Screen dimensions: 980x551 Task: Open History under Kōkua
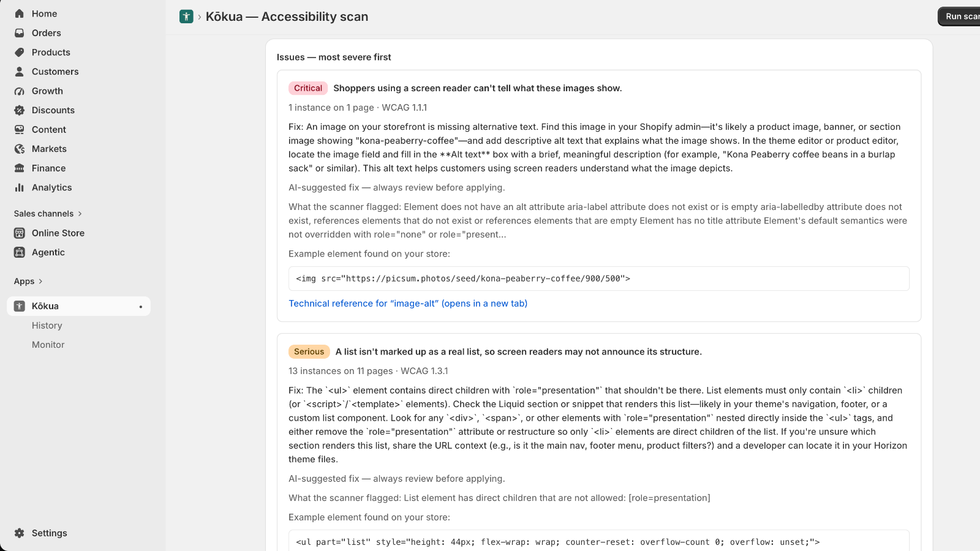[x=47, y=326]
